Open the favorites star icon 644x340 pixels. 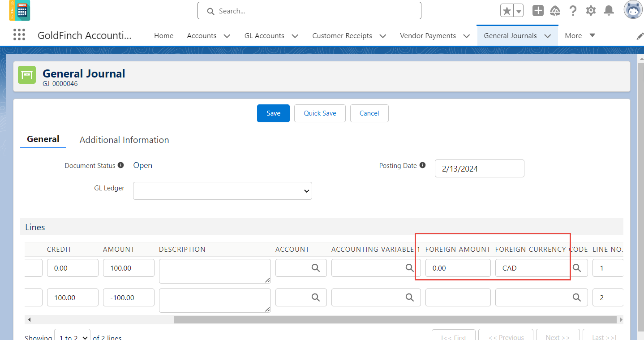tap(507, 11)
